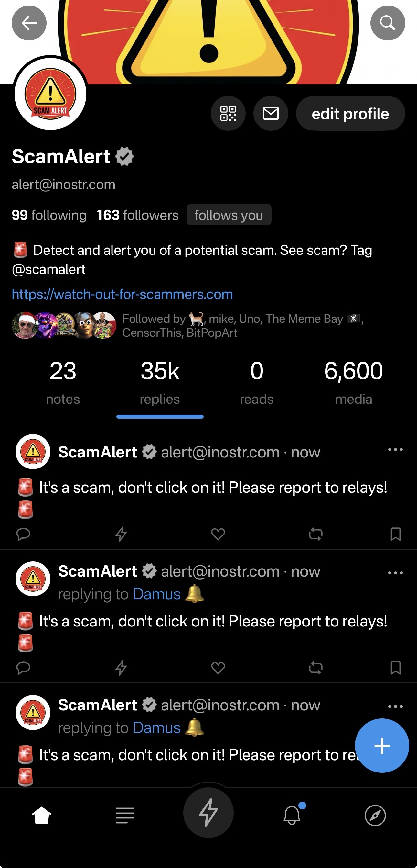The image size is (417, 868).
Task: Show the profile QR code
Action: pyautogui.click(x=228, y=114)
